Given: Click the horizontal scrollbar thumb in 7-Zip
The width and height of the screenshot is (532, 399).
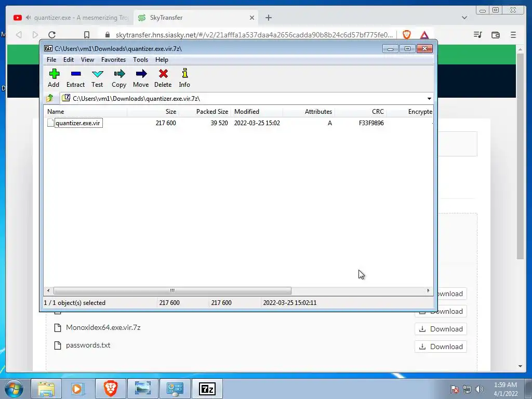Looking at the screenshot, I should (172, 291).
